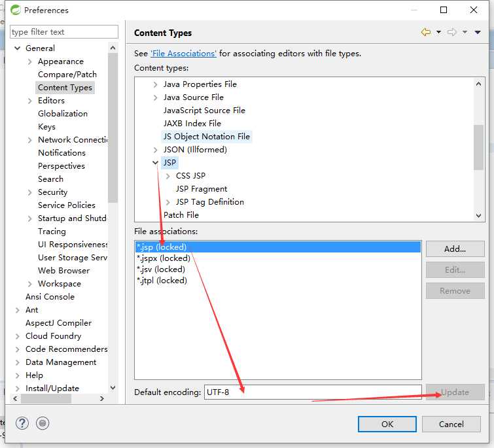The height and width of the screenshot is (448, 494).
Task: Expand the Security node
Action: coord(30,192)
